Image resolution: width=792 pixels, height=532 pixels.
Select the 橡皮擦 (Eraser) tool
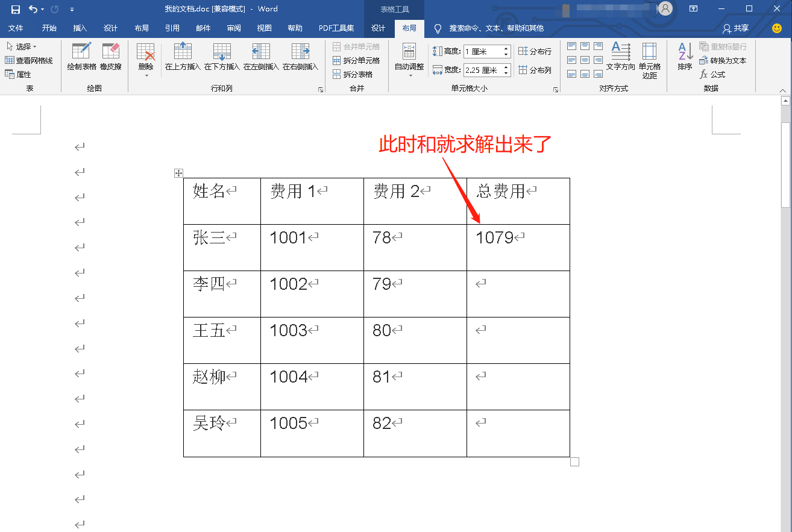point(110,57)
